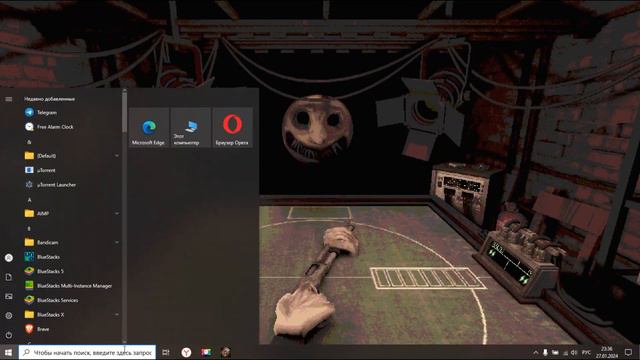This screenshot has width=640, height=360.
Task: Open the colorful app icon on taskbar
Action: pyautogui.click(x=206, y=352)
